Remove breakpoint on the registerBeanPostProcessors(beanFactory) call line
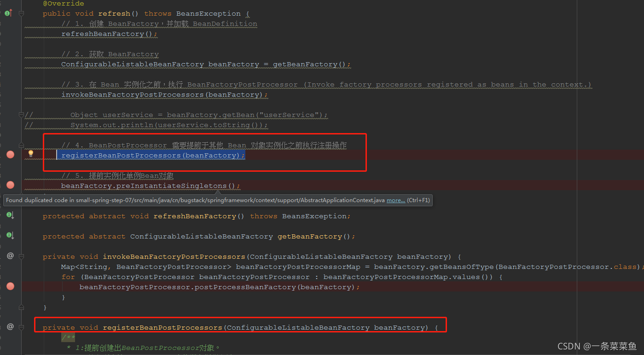The height and width of the screenshot is (355, 644). pyautogui.click(x=10, y=155)
